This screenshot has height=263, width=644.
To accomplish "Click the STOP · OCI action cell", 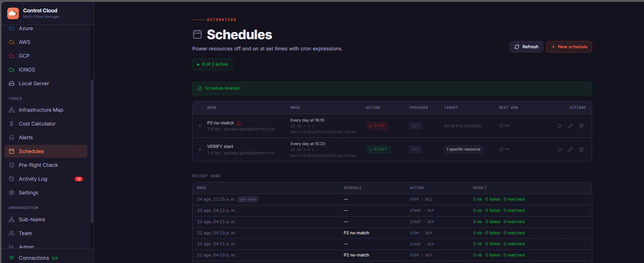I will (421, 200).
